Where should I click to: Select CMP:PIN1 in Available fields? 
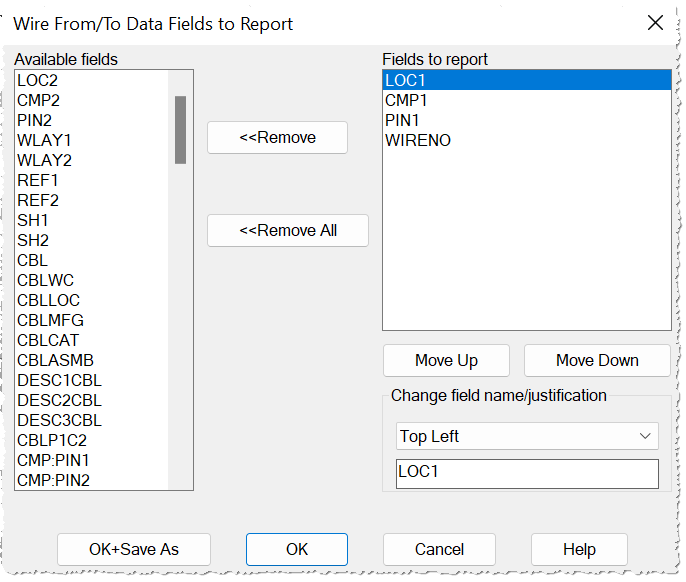pos(92,460)
